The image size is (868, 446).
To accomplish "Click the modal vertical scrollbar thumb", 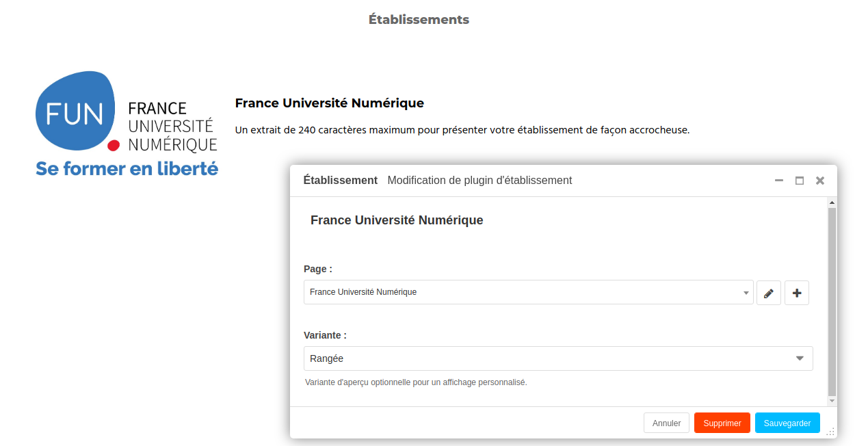I will (x=832, y=301).
